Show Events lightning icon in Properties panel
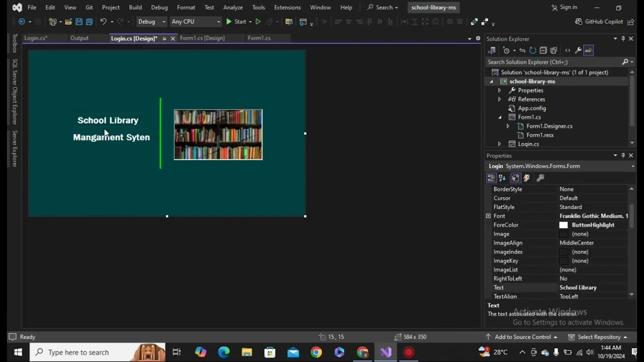The image size is (644, 362). point(527,178)
